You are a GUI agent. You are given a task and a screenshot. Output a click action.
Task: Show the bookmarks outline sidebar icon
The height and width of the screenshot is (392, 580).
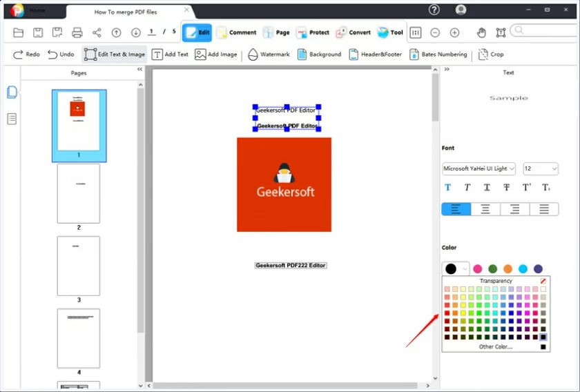click(x=12, y=119)
